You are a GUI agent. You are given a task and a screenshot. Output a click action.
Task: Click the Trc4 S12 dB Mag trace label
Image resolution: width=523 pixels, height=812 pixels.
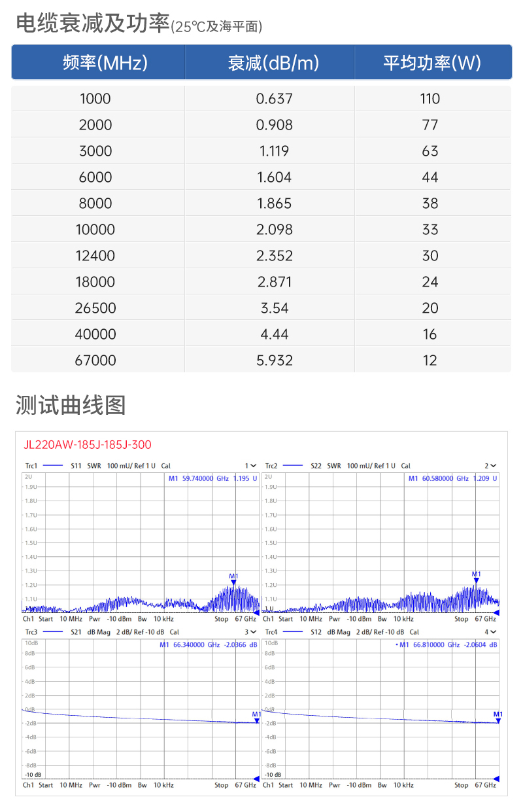[342, 632]
